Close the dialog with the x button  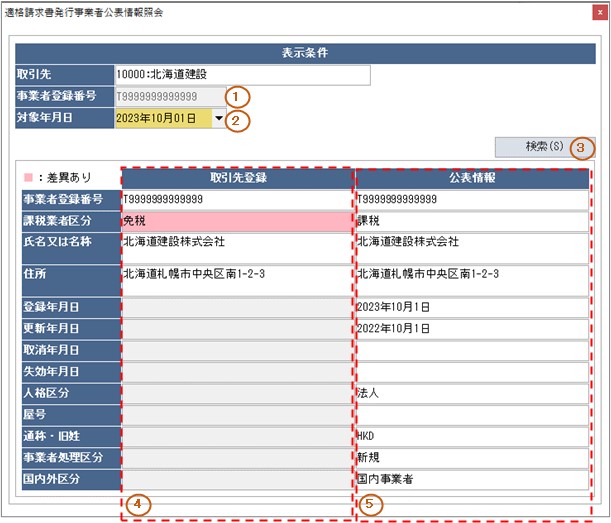599,12
